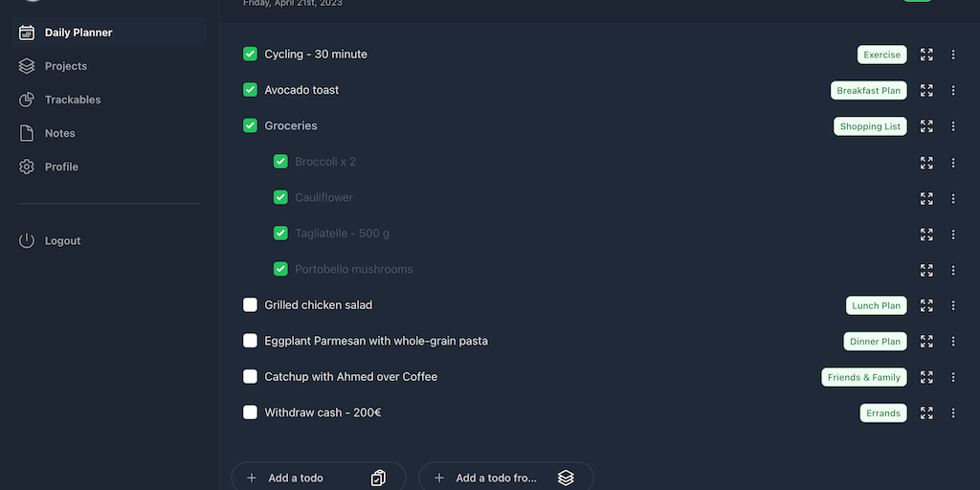This screenshot has height=490, width=980.
Task: Check the Grilled chicken salad checkbox
Action: [x=250, y=305]
